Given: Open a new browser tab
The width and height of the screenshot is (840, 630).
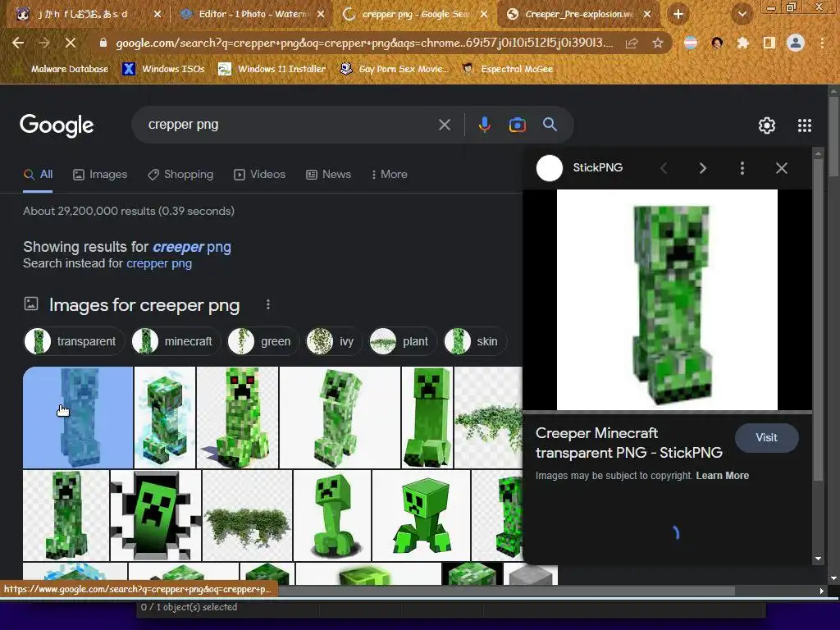Looking at the screenshot, I should click(678, 14).
